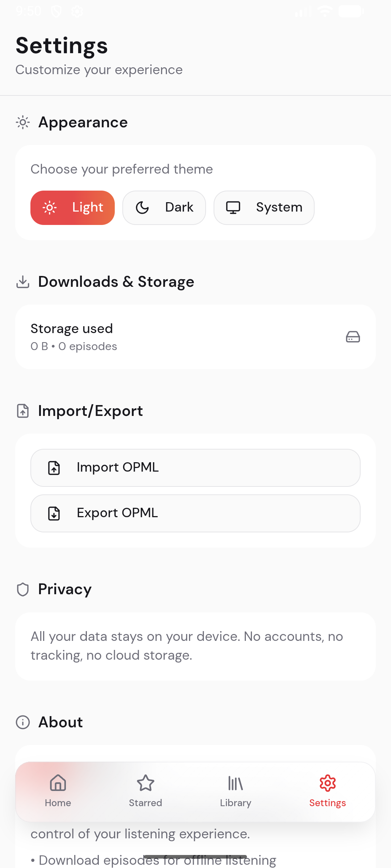Click the shield icon next to Privacy

tap(22, 589)
